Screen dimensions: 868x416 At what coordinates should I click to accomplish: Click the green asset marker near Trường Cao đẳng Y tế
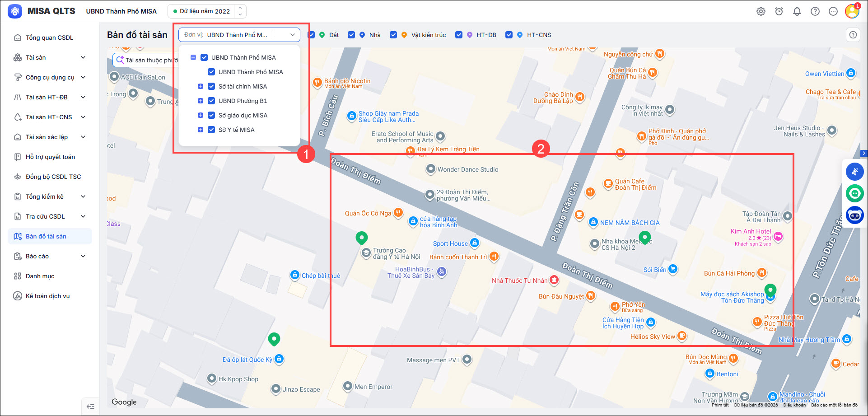tap(362, 238)
